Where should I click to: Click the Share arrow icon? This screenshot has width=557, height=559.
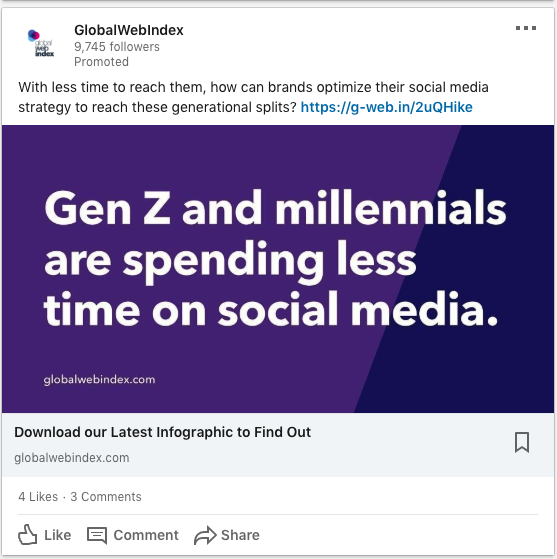click(x=205, y=535)
